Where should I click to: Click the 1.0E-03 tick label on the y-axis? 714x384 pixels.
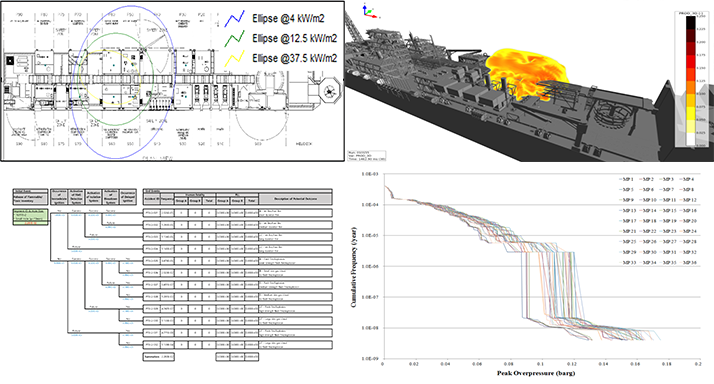point(370,174)
